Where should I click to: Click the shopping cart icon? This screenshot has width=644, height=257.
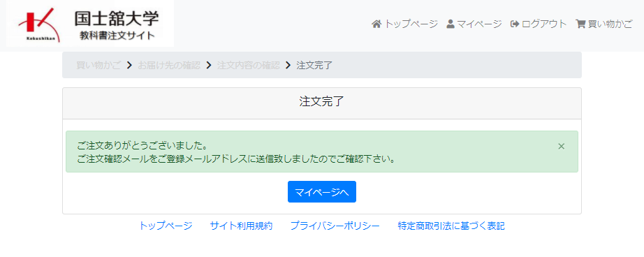580,24
